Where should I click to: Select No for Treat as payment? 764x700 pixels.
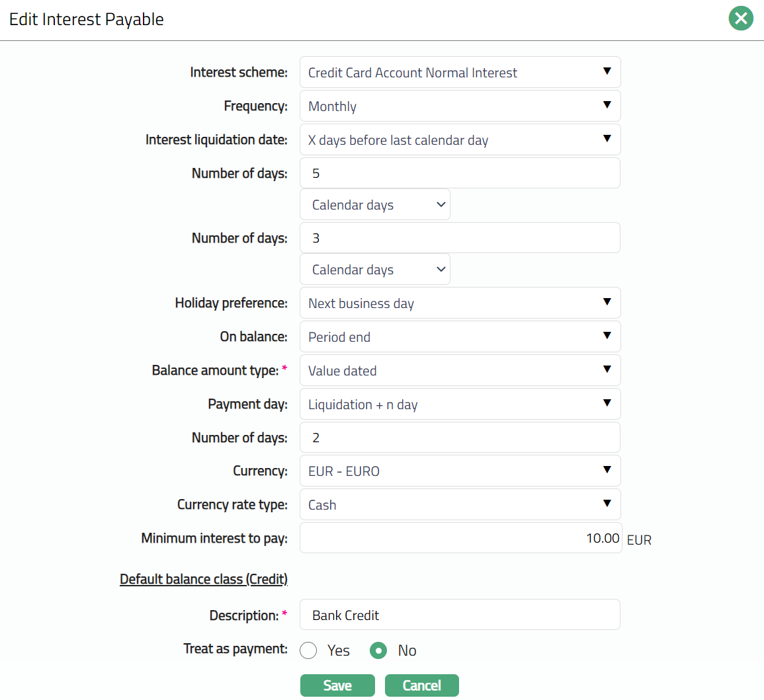click(x=378, y=650)
